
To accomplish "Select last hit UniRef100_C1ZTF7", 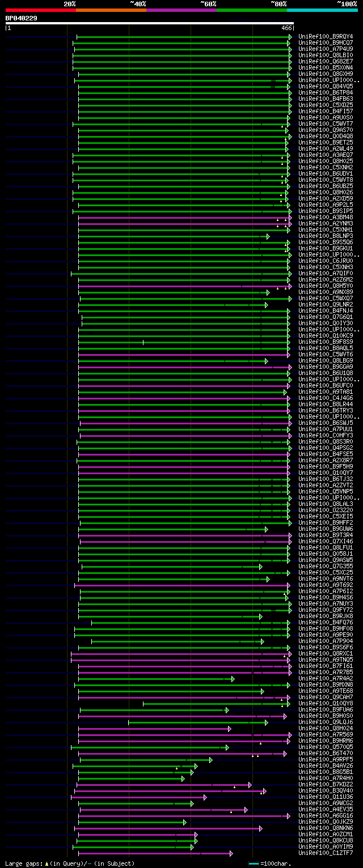I will 326,853.
